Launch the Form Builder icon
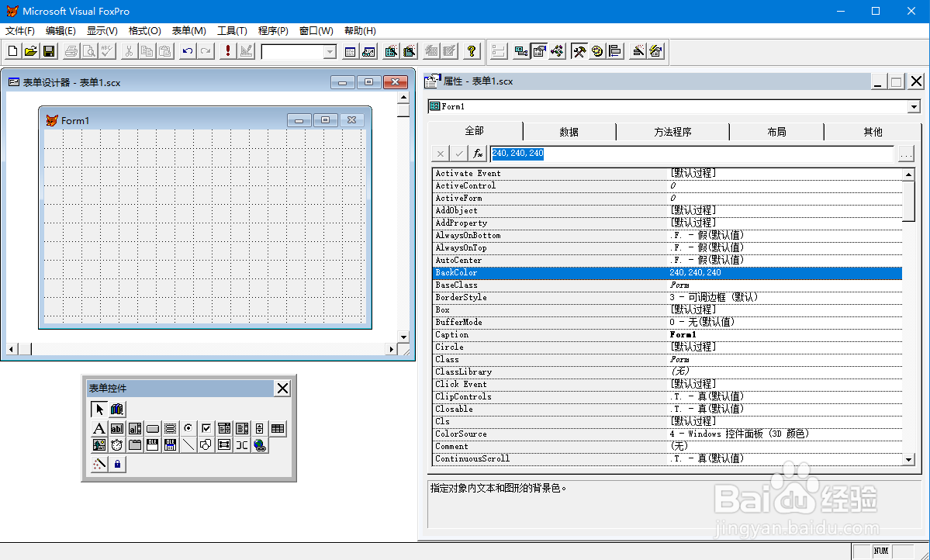930x560 pixels. tap(638, 51)
